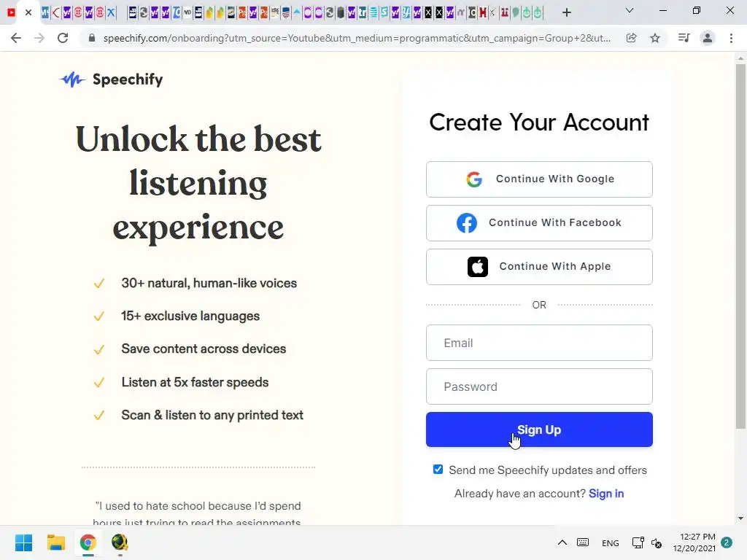Viewport: 747px width, 560px height.
Task: Open the media control icon in toolbar
Action: click(684, 38)
